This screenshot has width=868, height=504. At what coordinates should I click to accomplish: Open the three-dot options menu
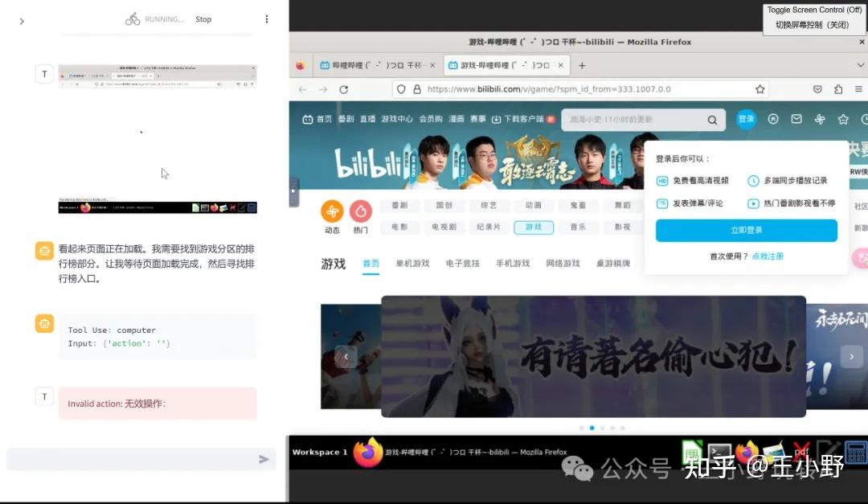[x=267, y=19]
